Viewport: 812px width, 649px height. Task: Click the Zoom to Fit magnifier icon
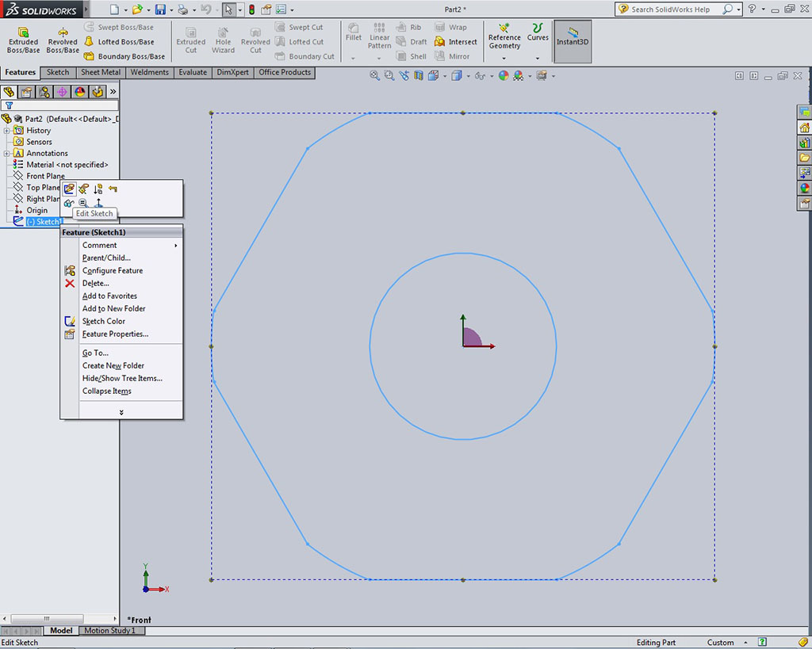[x=375, y=76]
